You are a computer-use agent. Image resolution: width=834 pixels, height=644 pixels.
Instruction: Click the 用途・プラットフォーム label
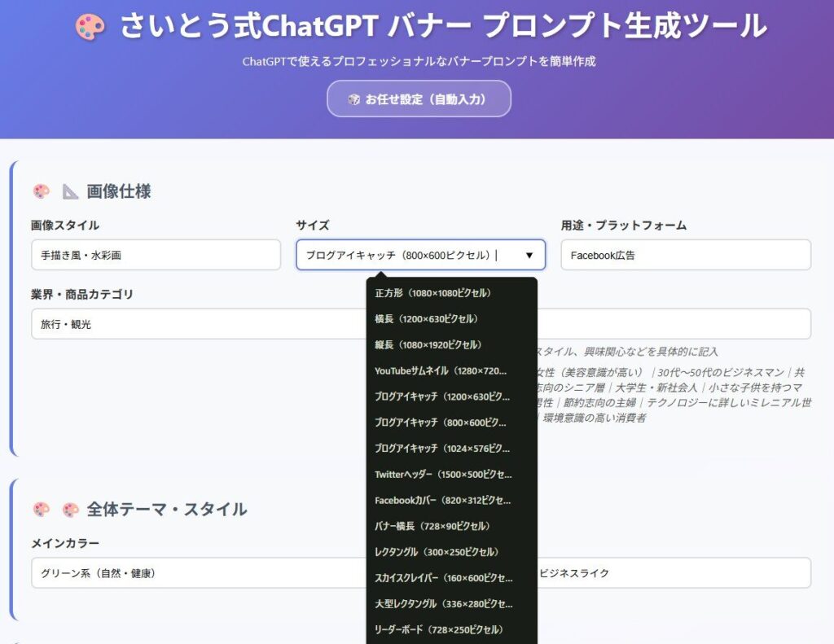[x=624, y=226]
